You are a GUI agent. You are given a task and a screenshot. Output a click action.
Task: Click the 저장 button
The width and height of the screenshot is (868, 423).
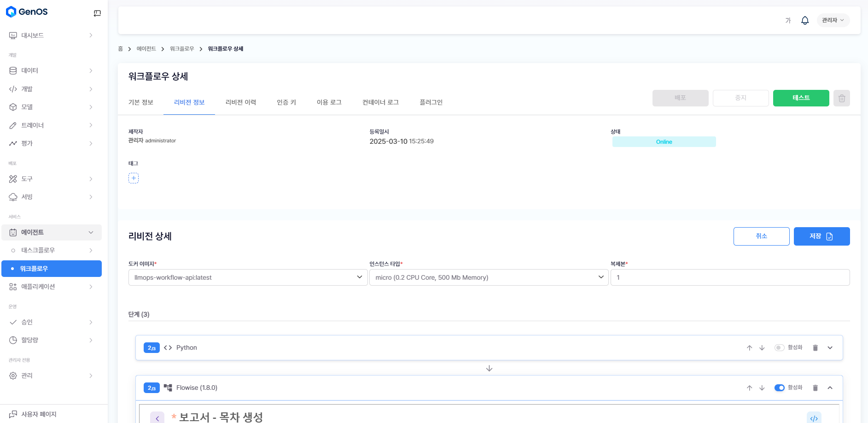(821, 236)
